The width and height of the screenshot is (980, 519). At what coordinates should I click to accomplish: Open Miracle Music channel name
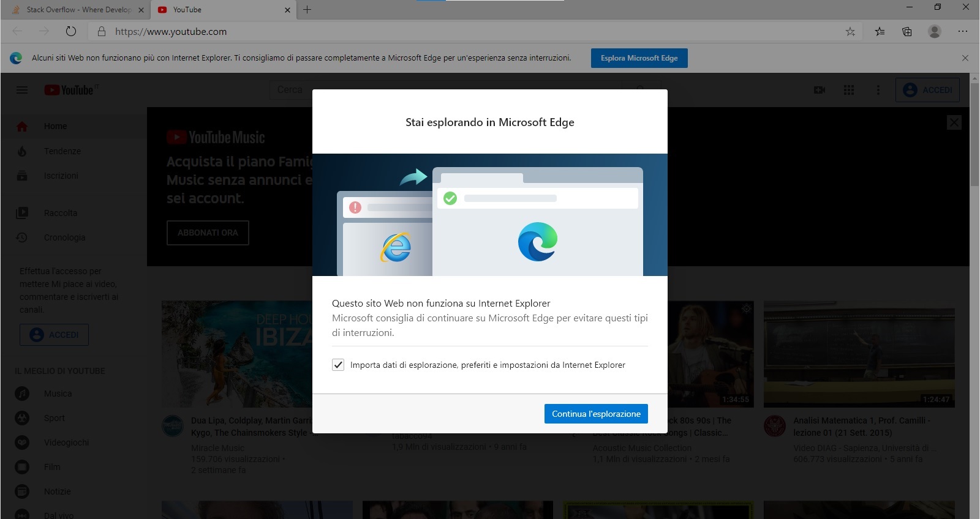pos(217,448)
